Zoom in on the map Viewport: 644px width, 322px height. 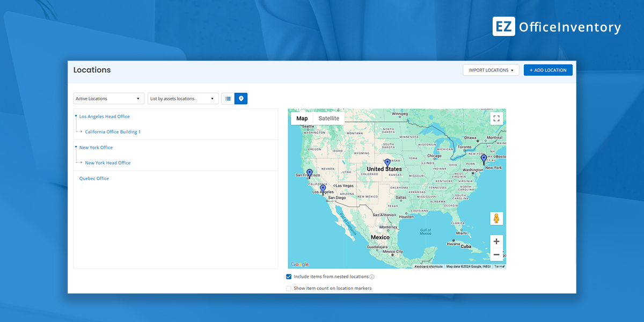(x=496, y=241)
